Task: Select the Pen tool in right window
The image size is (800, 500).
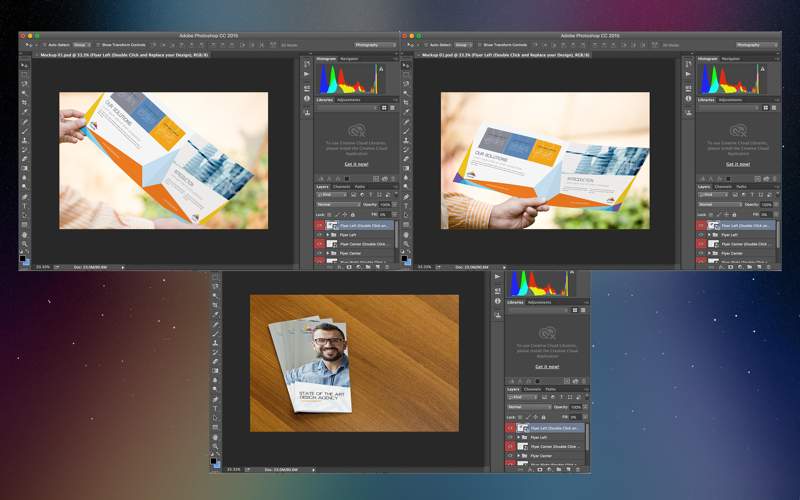Action: (406, 197)
